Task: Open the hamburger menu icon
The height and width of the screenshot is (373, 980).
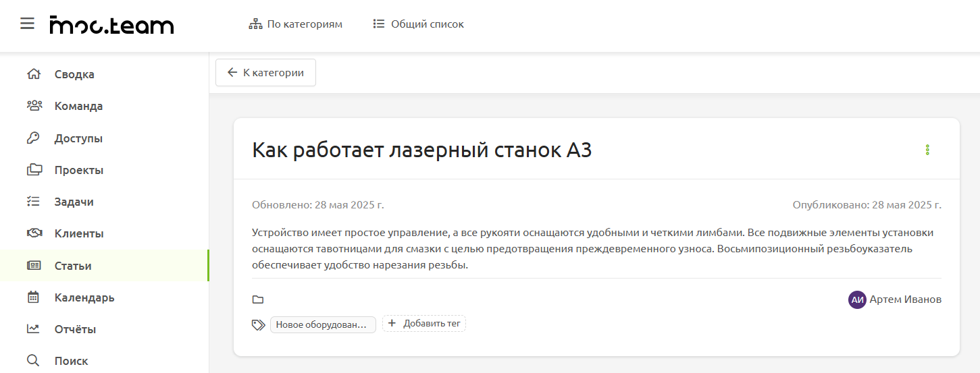Action: coord(27,24)
